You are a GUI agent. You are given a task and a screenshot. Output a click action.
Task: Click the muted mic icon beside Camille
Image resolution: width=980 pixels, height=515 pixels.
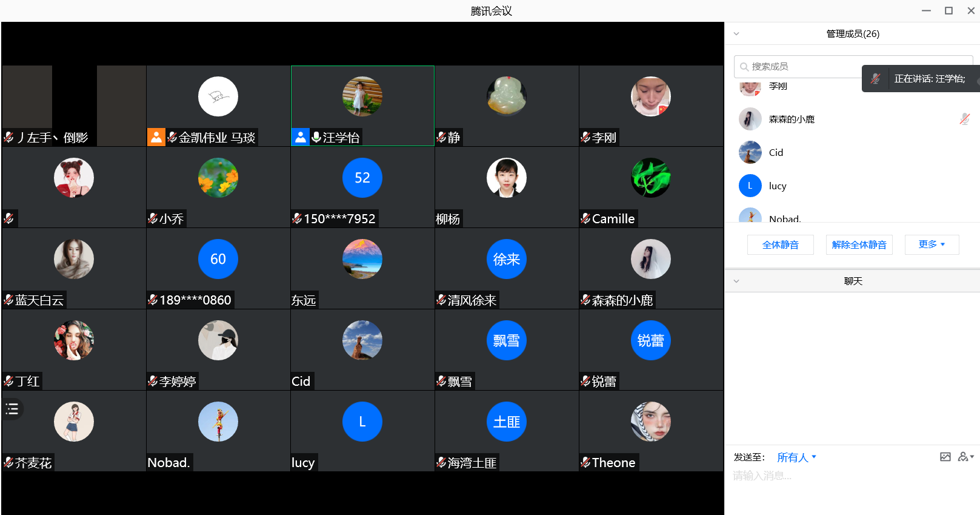coord(585,218)
